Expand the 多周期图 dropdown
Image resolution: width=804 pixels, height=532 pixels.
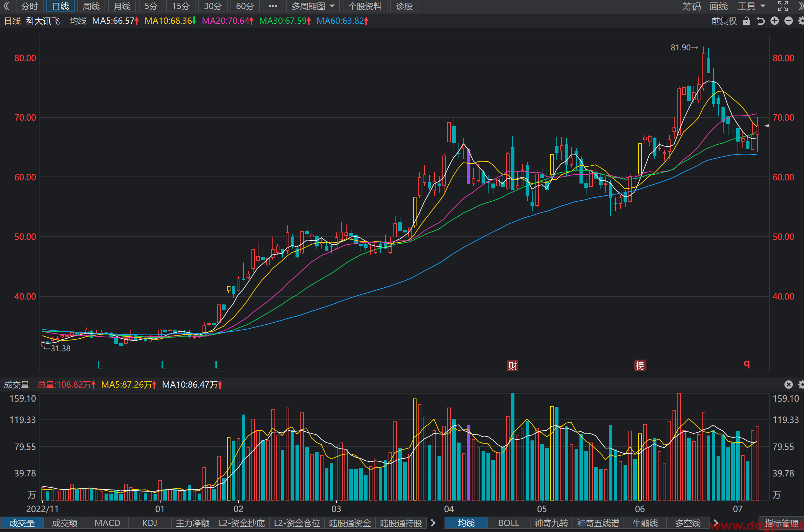pos(313,6)
